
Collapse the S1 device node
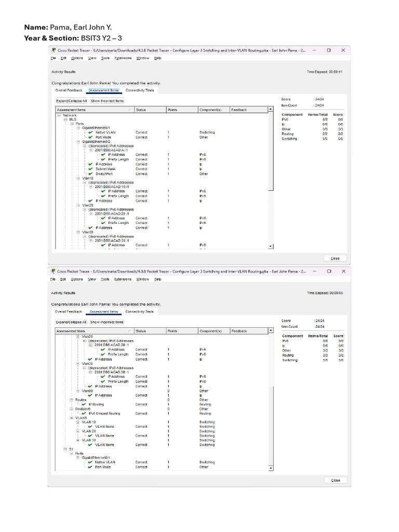[65, 449]
